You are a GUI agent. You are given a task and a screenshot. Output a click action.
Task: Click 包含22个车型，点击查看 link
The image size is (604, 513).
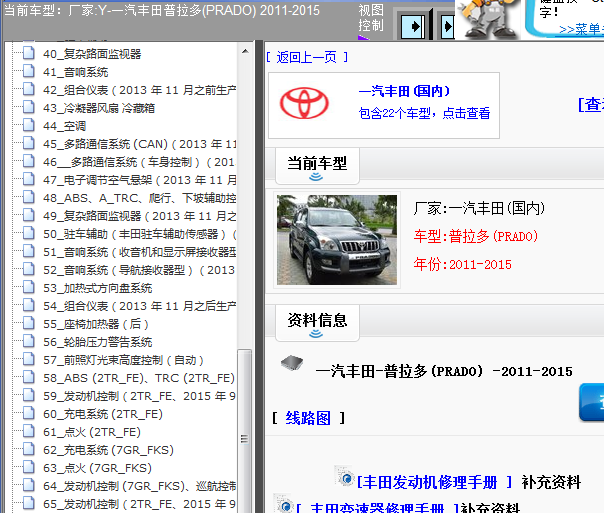(x=424, y=113)
